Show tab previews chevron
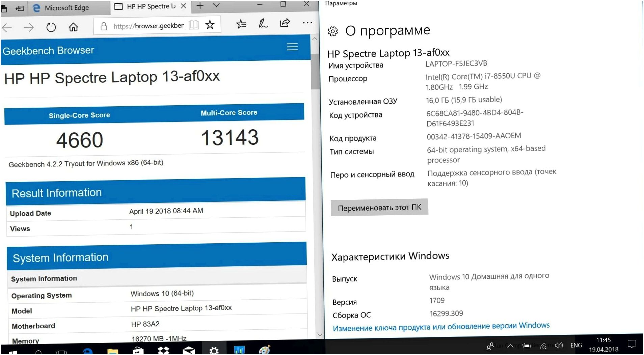 pos(216,5)
